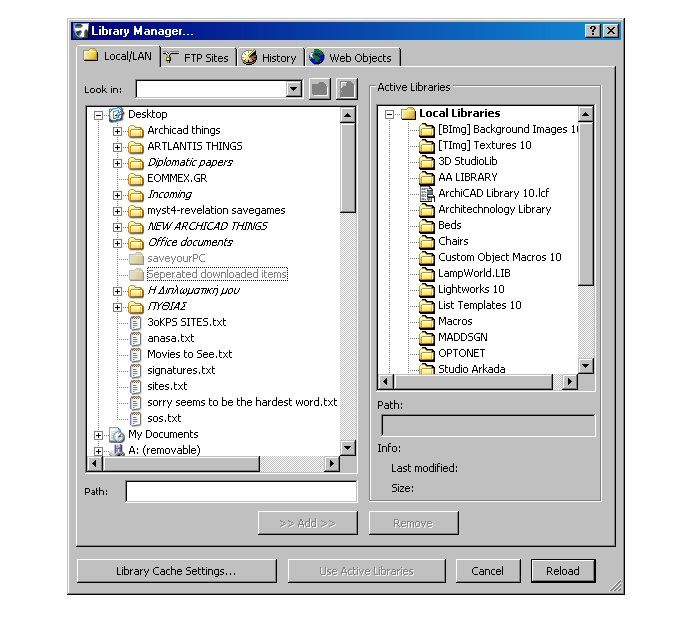The height and width of the screenshot is (629, 682).
Task: Expand the myst4-revelation savegames folder
Action: click(117, 211)
